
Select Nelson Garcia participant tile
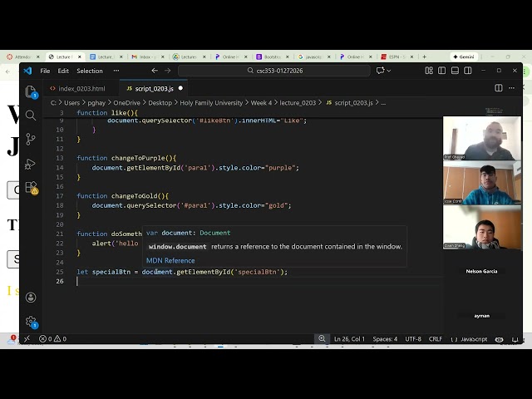482,272
